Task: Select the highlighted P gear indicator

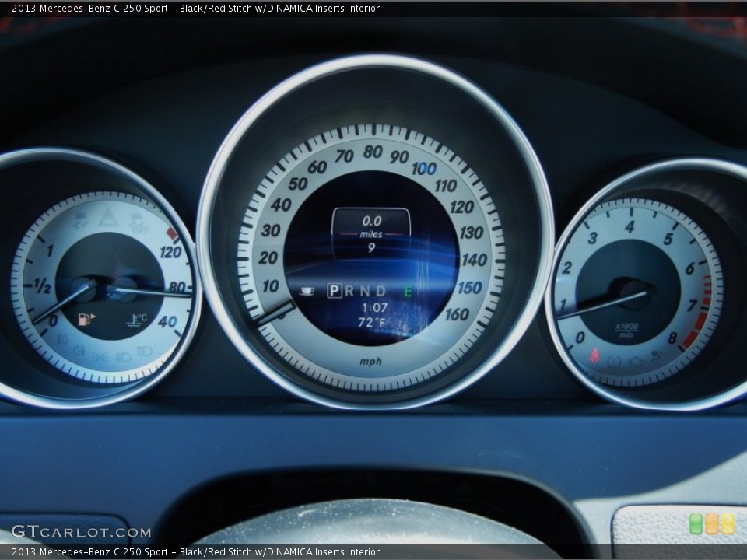Action: [x=335, y=290]
